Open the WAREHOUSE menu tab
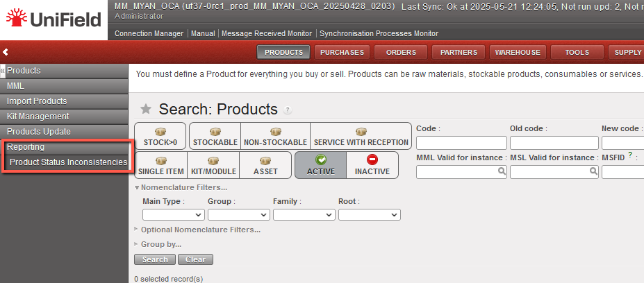This screenshot has height=283, width=644. pos(517,52)
